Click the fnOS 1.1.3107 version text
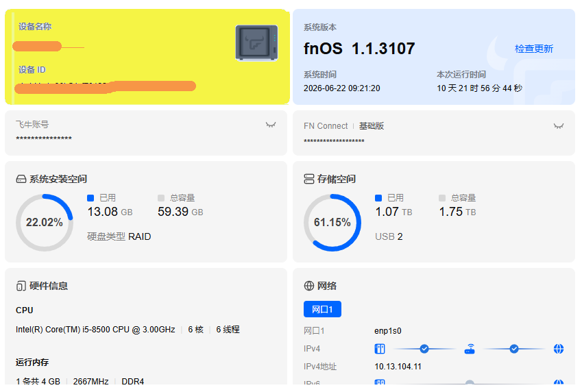 tap(359, 49)
